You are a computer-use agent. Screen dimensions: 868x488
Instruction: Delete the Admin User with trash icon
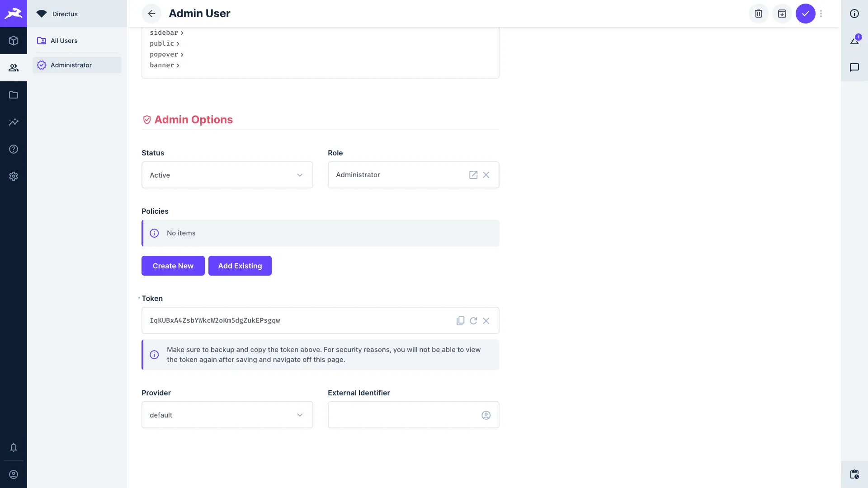[x=758, y=14]
